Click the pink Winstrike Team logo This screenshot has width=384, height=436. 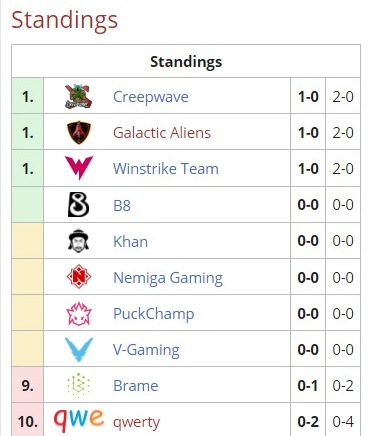click(79, 168)
